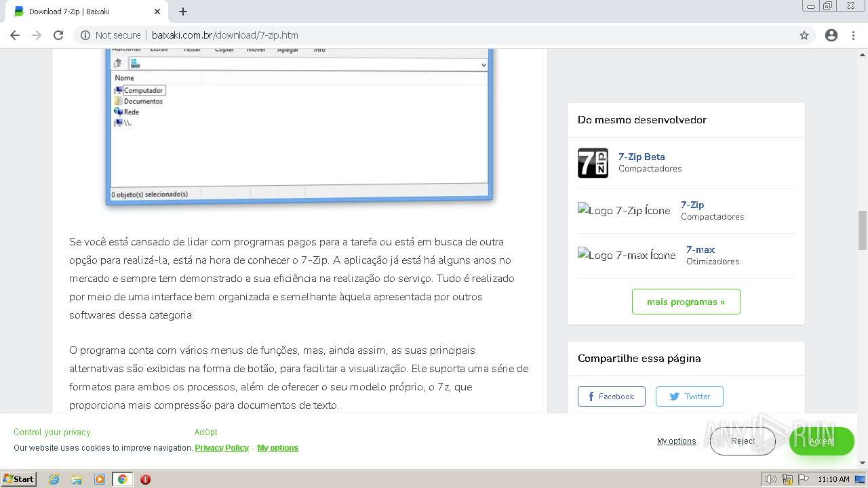Reload the current page

pos(58,35)
